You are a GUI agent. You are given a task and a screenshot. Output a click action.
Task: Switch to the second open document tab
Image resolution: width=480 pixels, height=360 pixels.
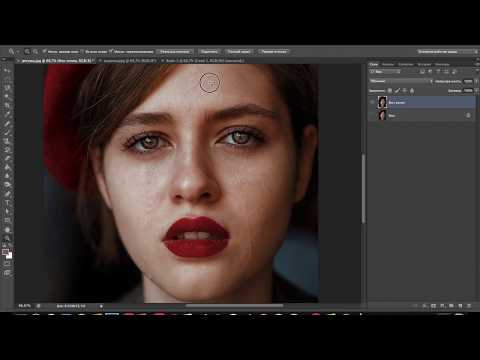click(130, 61)
